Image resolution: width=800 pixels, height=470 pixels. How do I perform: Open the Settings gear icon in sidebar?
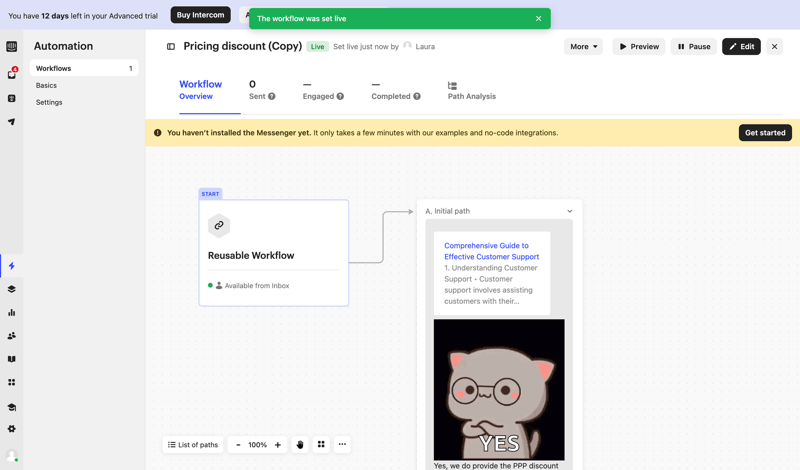point(12,429)
